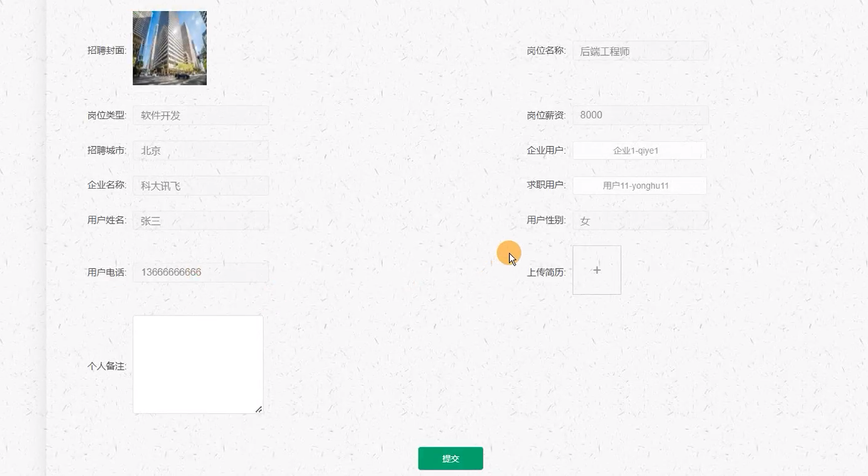
Task: Click the 用户姓名 field showing 张三
Action: (201, 221)
